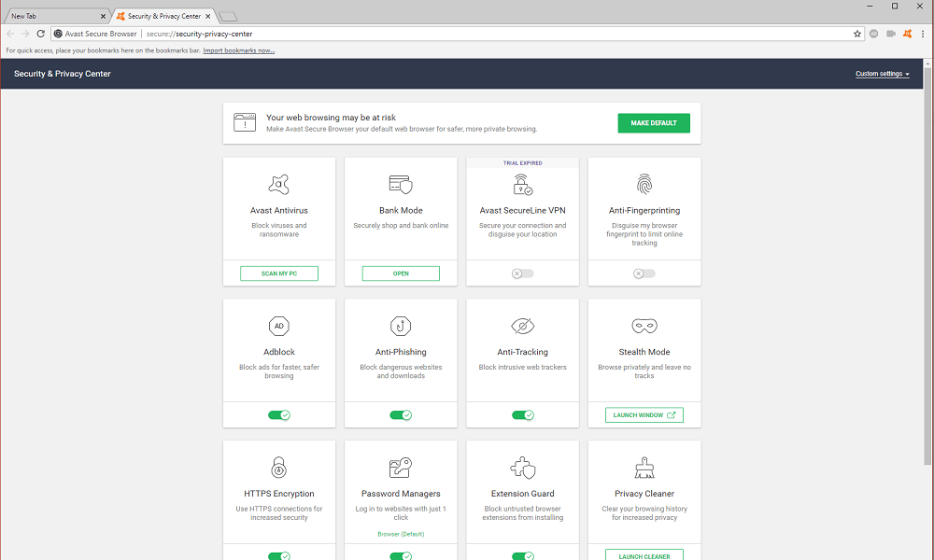
Task: Go back using the back arrow
Action: coord(10,34)
